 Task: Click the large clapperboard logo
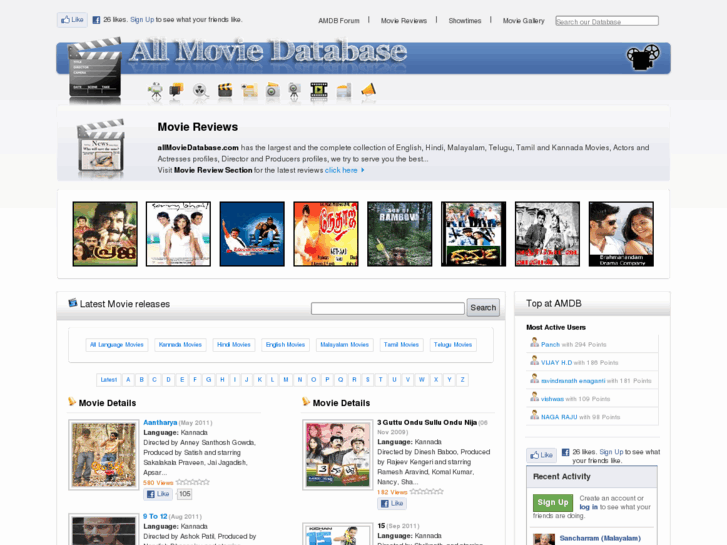point(95,70)
